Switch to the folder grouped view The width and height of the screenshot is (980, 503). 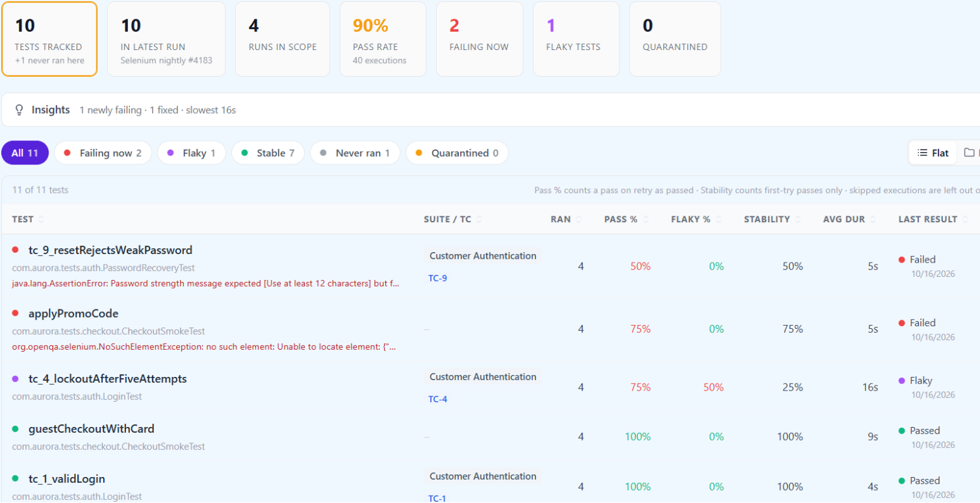click(x=969, y=153)
